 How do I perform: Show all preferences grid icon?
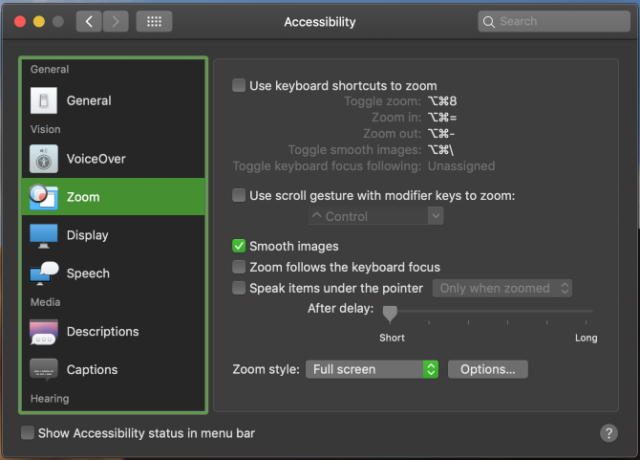pos(154,21)
